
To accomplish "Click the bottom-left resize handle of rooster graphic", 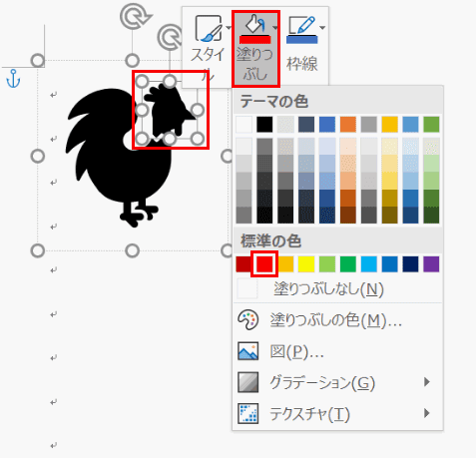I will 38,250.
